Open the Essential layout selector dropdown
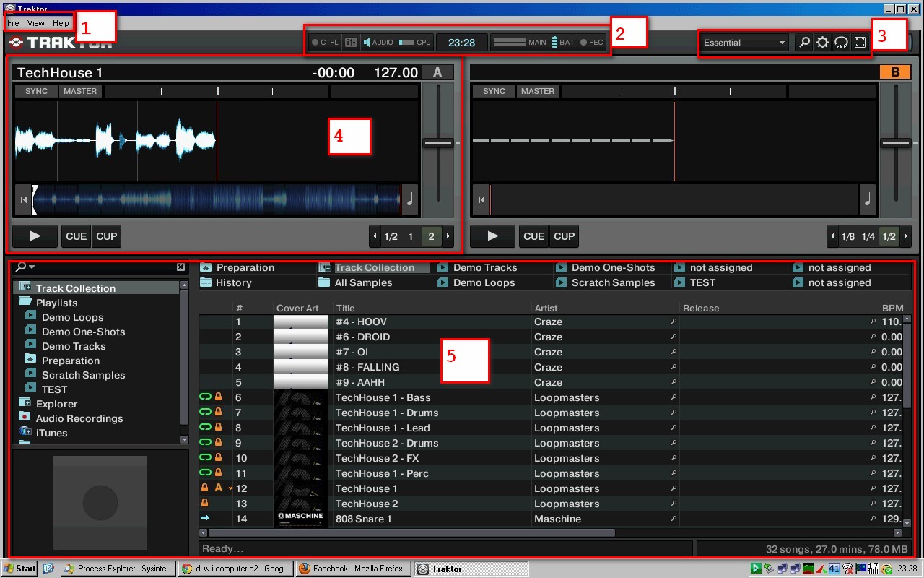 click(744, 43)
